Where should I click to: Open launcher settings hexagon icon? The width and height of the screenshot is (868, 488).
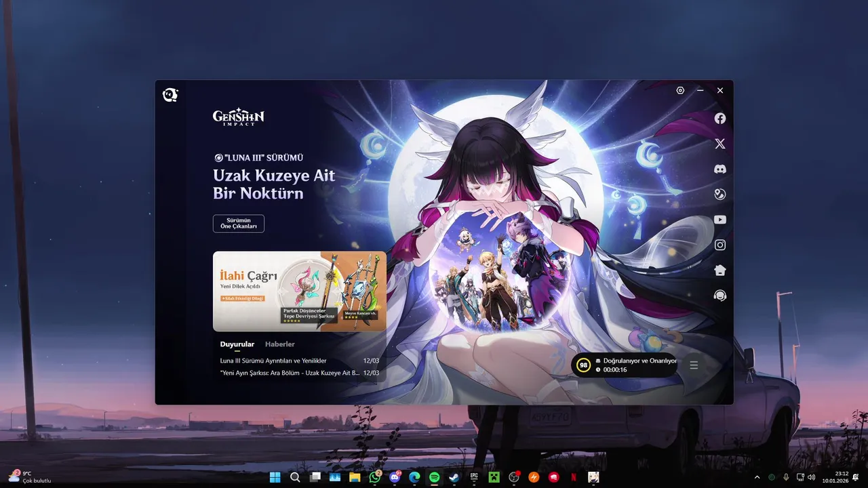pos(680,90)
